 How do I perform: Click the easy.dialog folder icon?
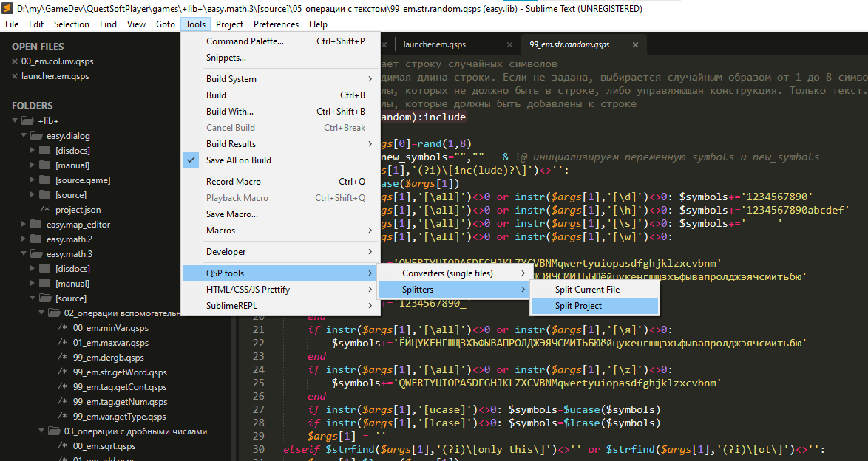coord(36,135)
